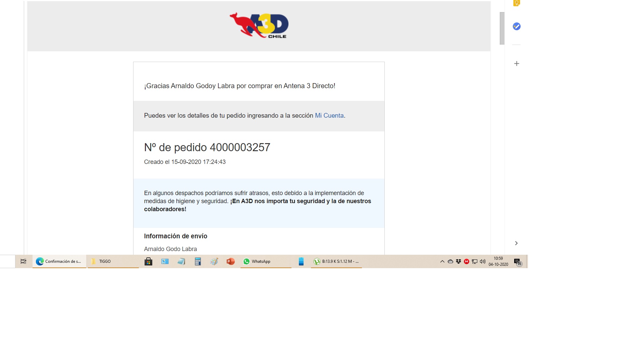Open the volume speaker control
The width and height of the screenshot is (644, 362).
(483, 261)
